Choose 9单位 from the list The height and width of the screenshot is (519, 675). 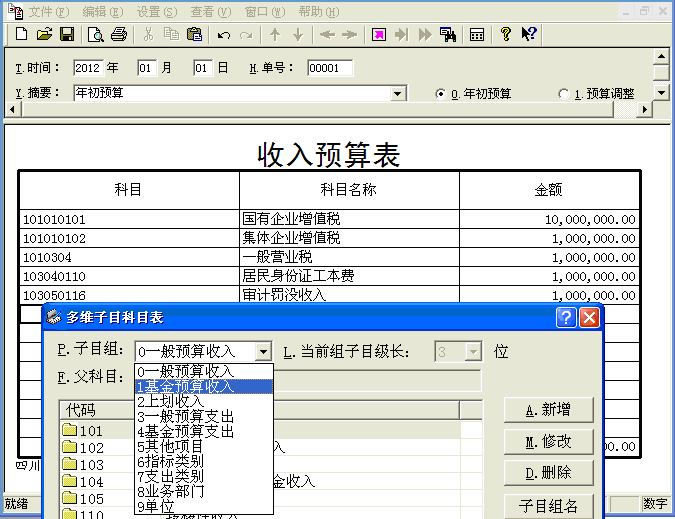click(x=204, y=506)
